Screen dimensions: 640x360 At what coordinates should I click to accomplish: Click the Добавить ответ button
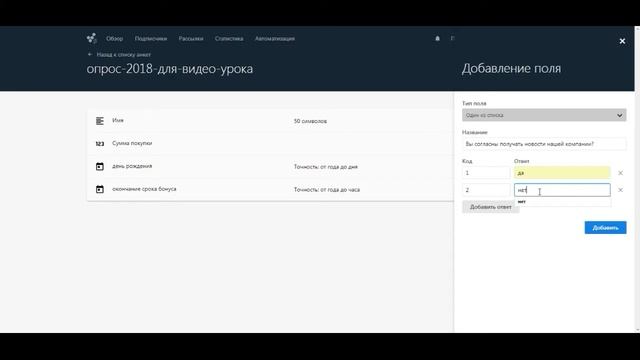pyautogui.click(x=490, y=207)
